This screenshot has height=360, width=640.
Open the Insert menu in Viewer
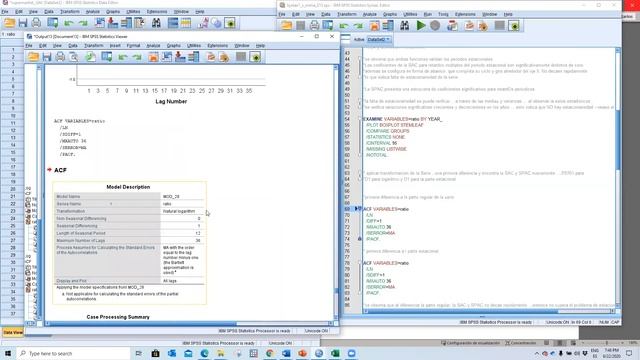point(115,46)
